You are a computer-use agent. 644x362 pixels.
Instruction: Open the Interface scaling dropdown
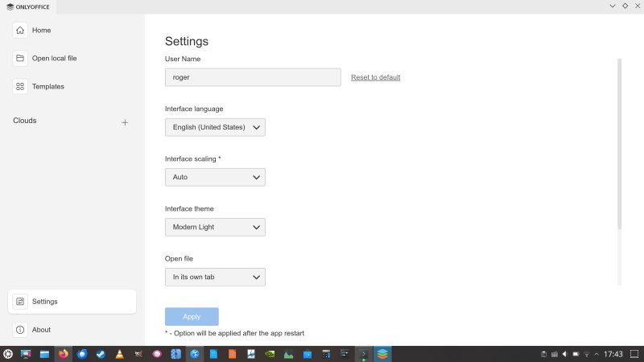click(215, 177)
